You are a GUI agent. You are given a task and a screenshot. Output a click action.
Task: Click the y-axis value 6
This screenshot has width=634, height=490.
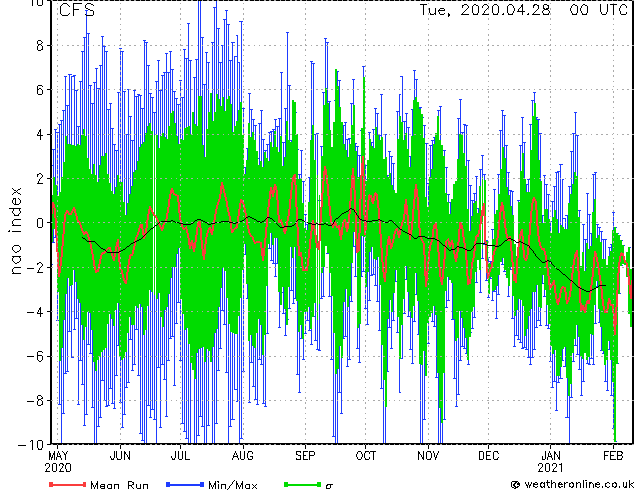(40, 90)
